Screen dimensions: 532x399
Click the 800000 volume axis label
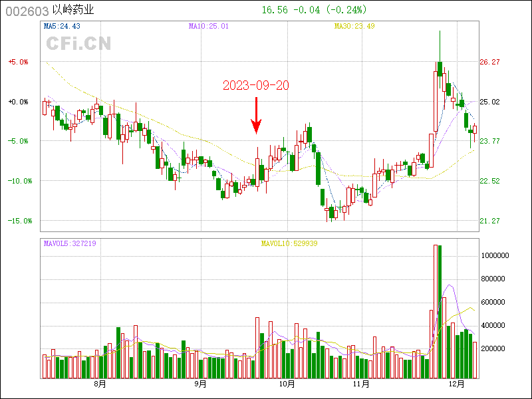click(493, 279)
